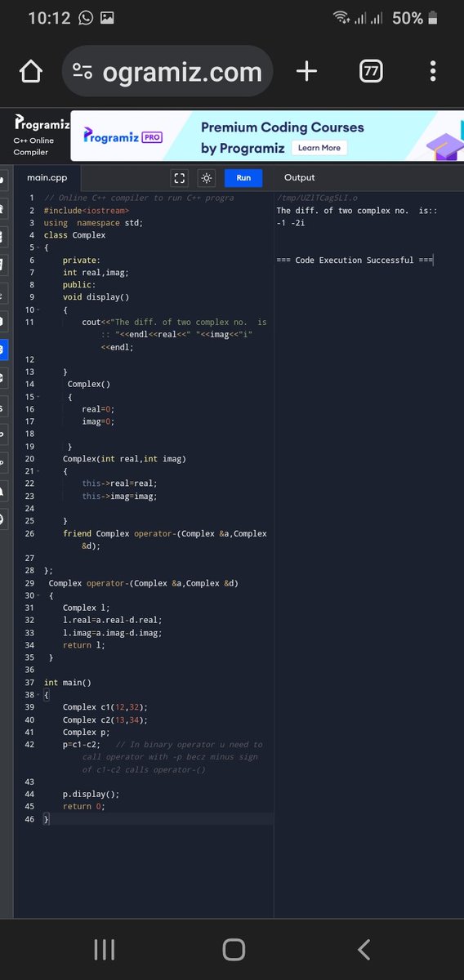Toggle fullscreen editor mode
Image resolution: width=464 pixels, height=980 pixels.
[x=180, y=178]
